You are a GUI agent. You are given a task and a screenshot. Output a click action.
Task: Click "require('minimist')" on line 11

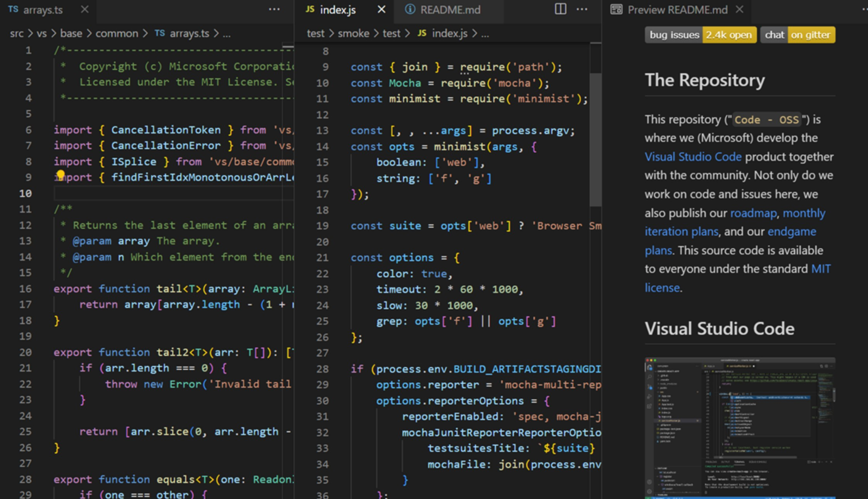point(521,99)
